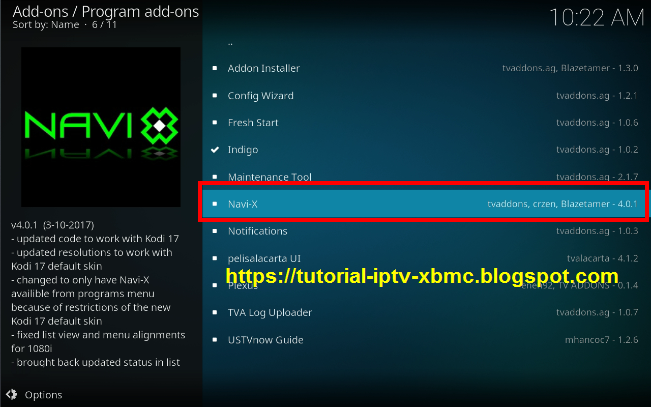Click the bullet icon beside Addon Installer
The height and width of the screenshot is (407, 651).
[215, 68]
